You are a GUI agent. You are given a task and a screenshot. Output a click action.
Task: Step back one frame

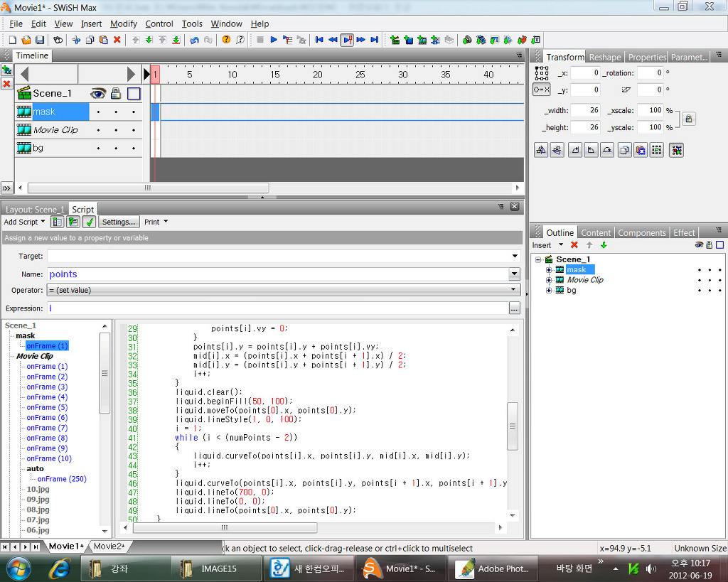point(333,40)
